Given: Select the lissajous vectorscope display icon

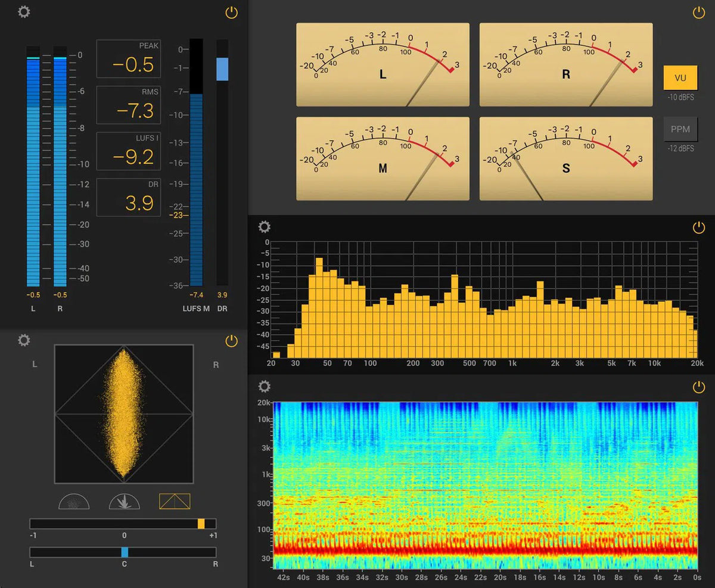Looking at the screenshot, I should (x=123, y=502).
